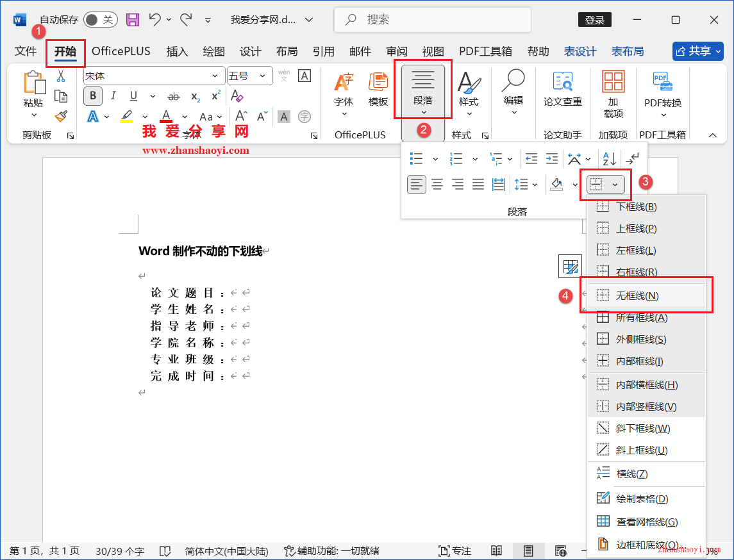The width and height of the screenshot is (734, 560).
Task: Click the 登录 sign-in button
Action: point(595,20)
